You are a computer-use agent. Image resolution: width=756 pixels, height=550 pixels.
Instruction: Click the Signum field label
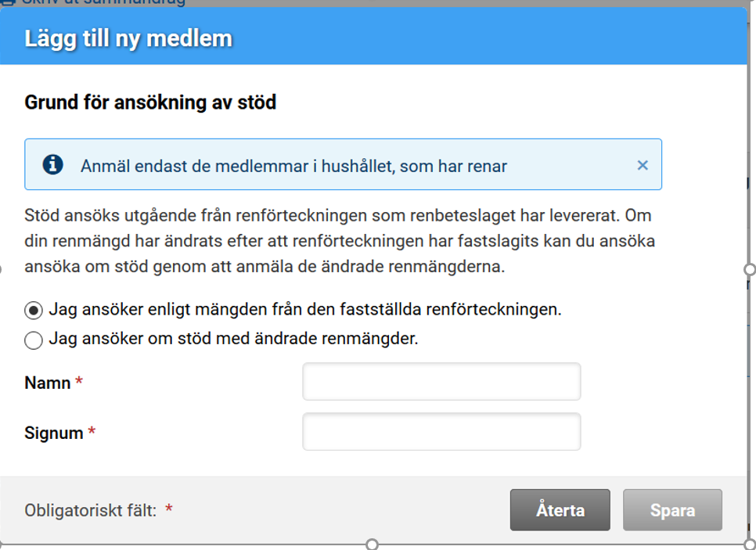click(54, 433)
